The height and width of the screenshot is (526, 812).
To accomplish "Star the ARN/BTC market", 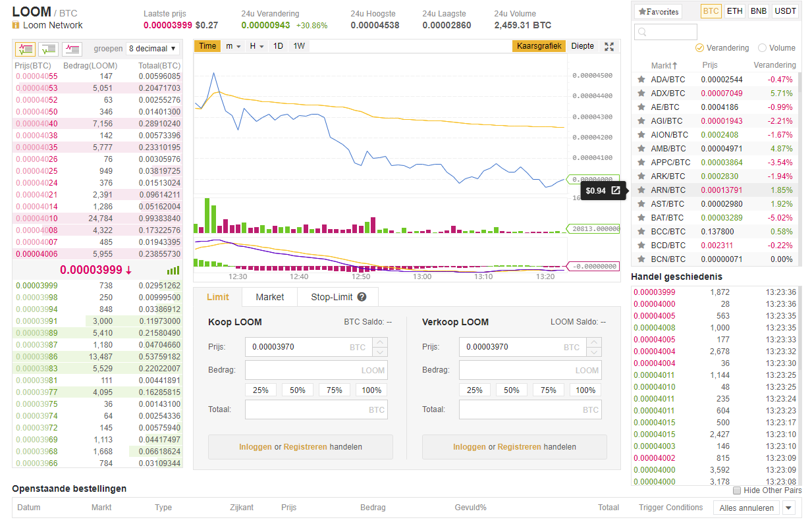I will 641,190.
